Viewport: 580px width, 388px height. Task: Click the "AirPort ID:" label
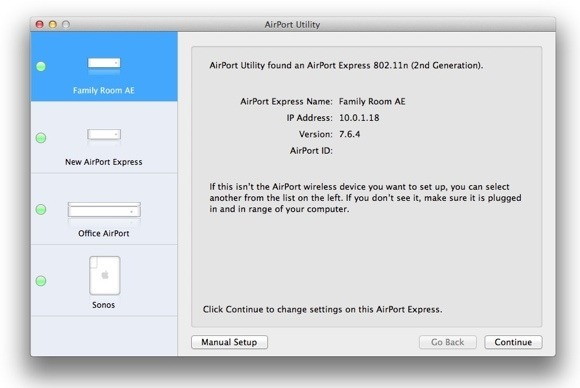pyautogui.click(x=311, y=151)
